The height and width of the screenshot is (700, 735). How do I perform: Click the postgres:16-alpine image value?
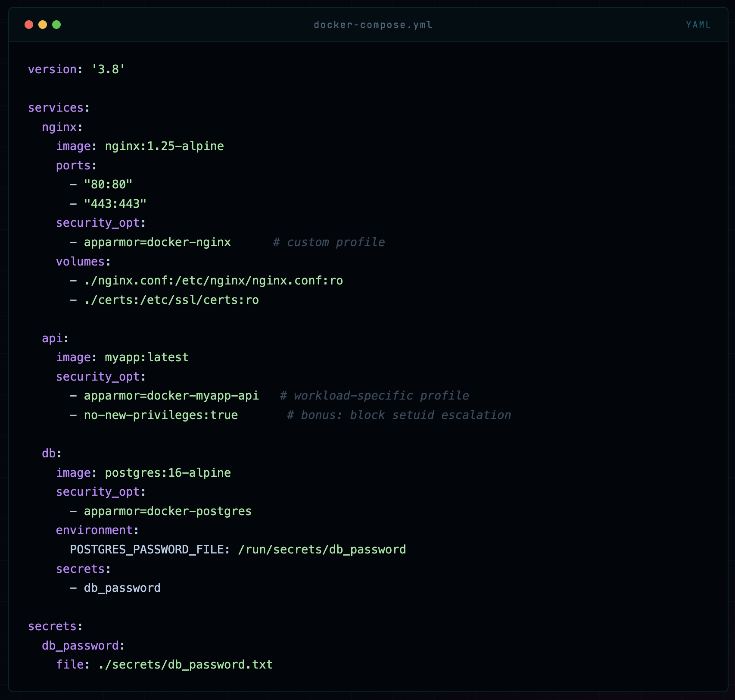168,473
